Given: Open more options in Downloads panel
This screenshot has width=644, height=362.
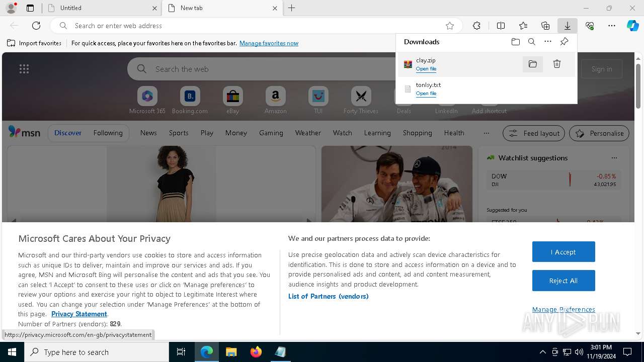Looking at the screenshot, I should (x=548, y=42).
